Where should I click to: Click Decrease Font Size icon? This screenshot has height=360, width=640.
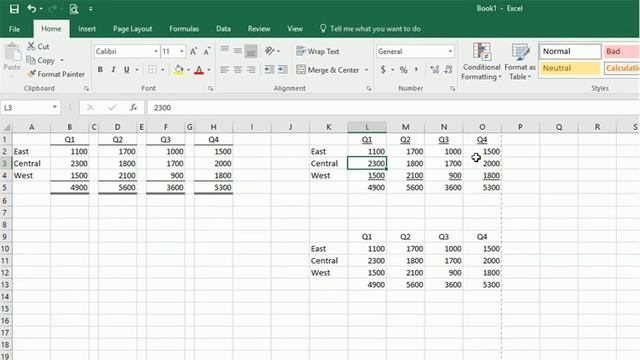(207, 51)
